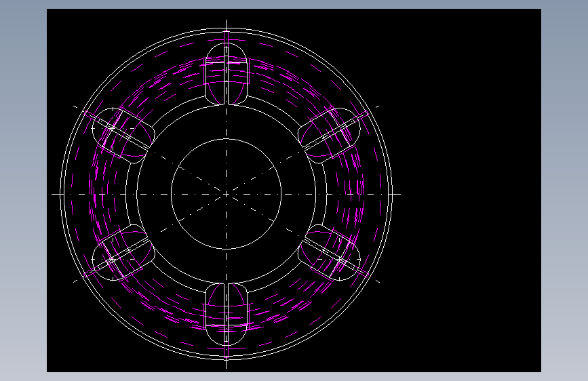
Task: Click the black CAD drawing preview canvas
Action: pyautogui.click(x=294, y=190)
